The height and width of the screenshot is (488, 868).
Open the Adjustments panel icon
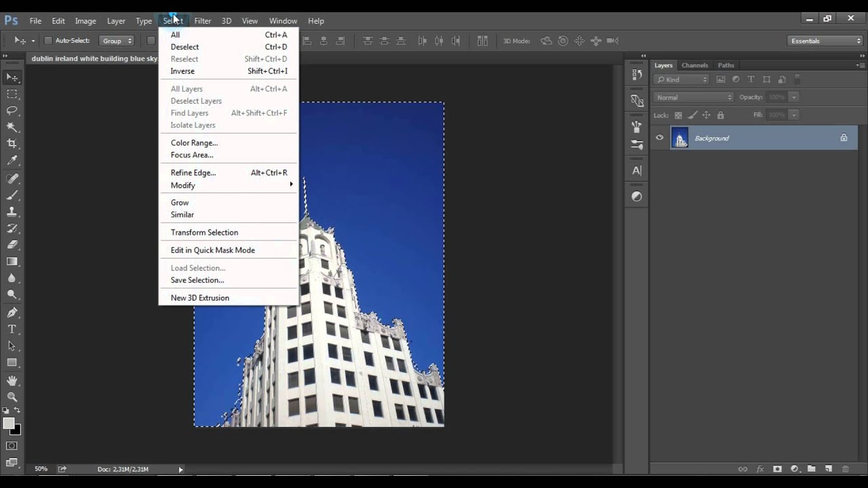coord(637,197)
